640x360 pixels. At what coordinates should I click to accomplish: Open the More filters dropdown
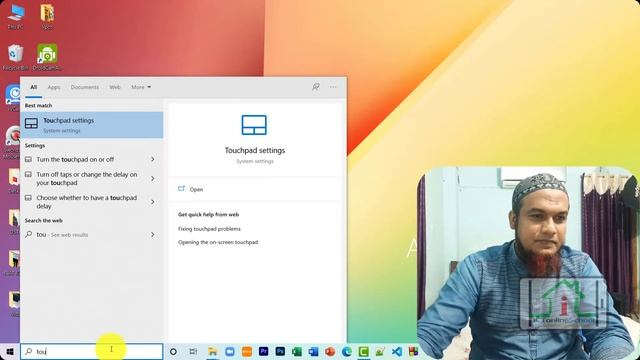tap(141, 87)
